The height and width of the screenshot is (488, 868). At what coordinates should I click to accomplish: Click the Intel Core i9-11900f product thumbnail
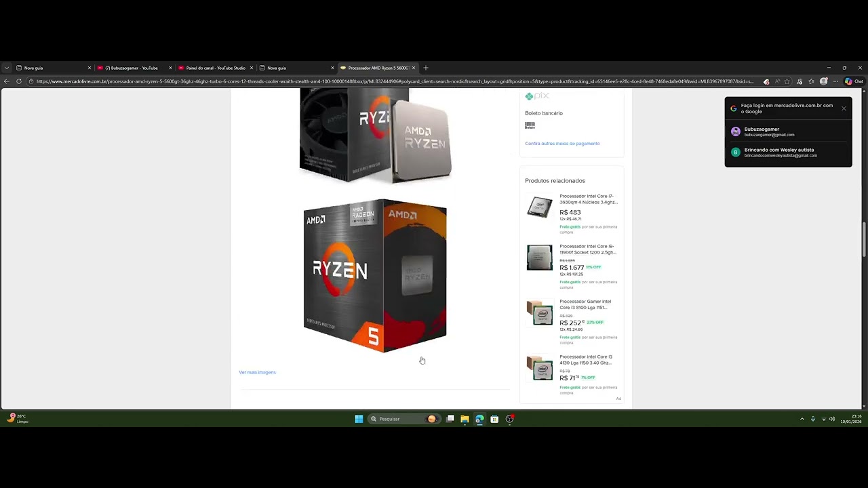coord(540,258)
